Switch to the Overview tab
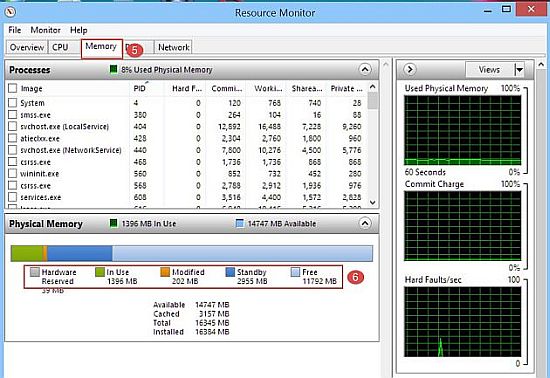 click(27, 47)
